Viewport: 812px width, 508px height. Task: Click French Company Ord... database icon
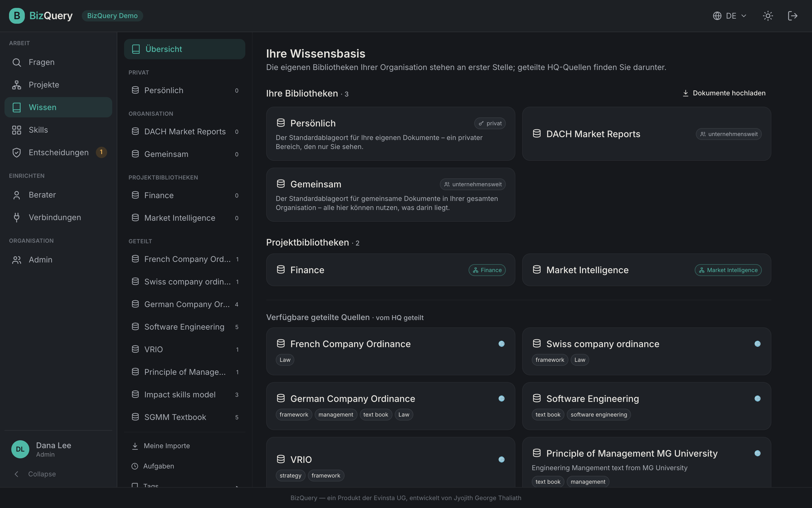pos(135,259)
